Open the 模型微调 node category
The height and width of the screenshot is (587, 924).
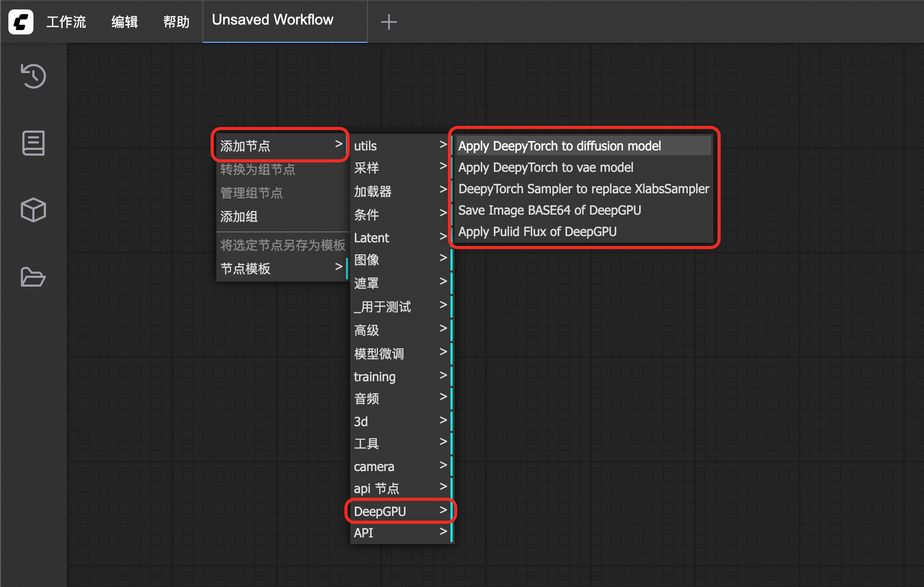(x=400, y=354)
